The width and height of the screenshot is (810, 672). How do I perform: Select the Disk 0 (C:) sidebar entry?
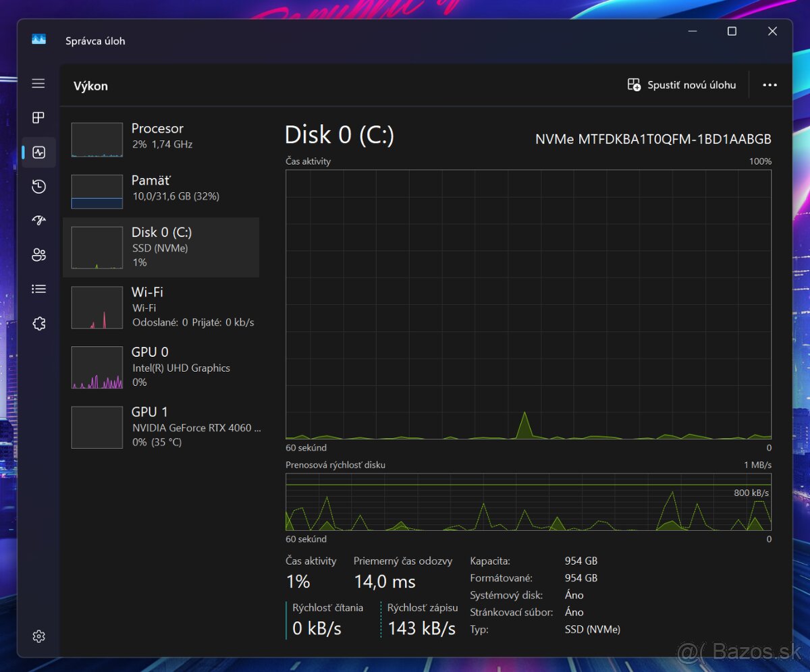162,247
